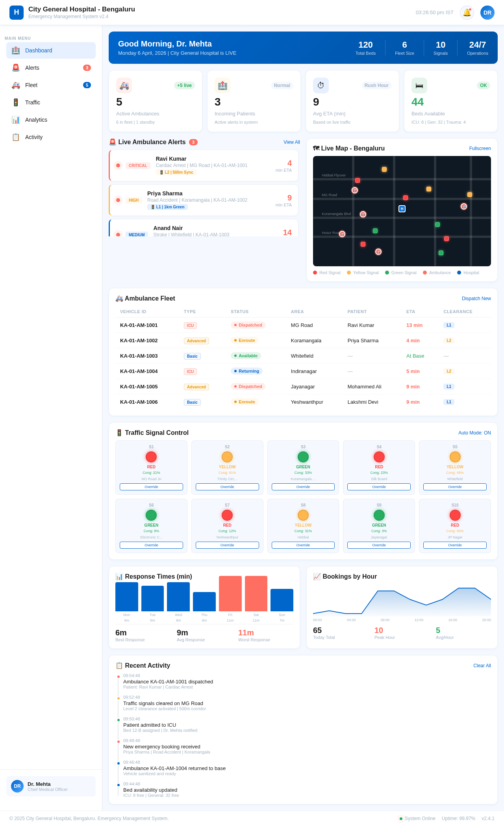
Task: Open Anand Nair medium alert card
Action: tap(204, 228)
